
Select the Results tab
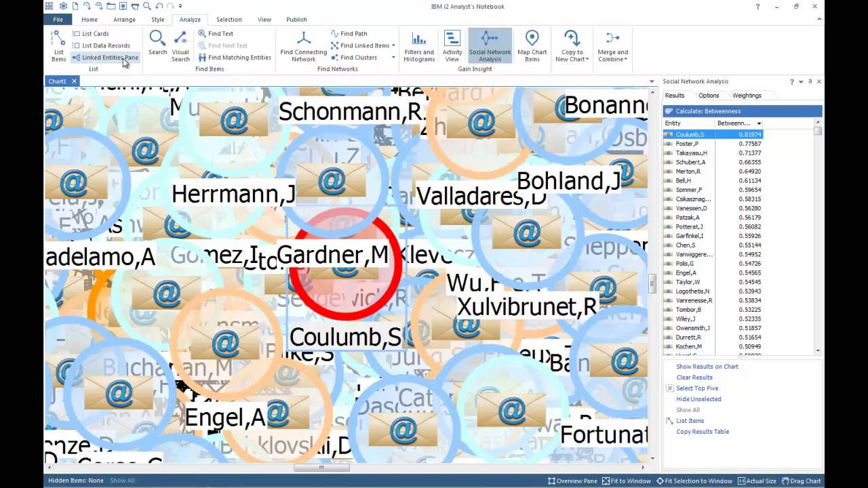click(674, 96)
